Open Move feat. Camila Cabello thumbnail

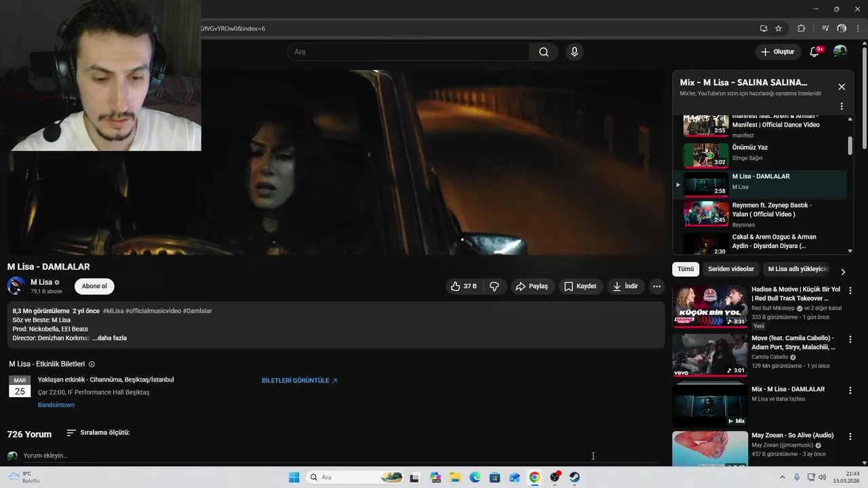click(710, 355)
